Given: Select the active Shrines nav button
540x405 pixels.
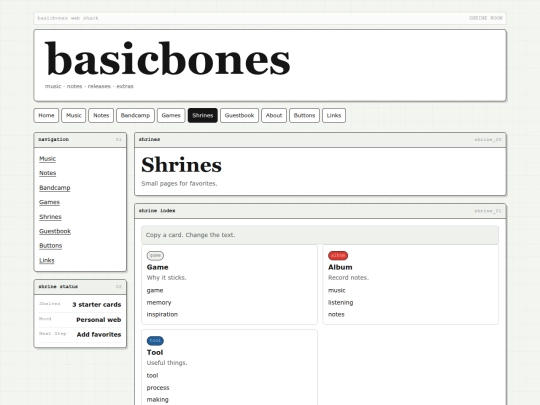Looking at the screenshot, I should point(203,115).
